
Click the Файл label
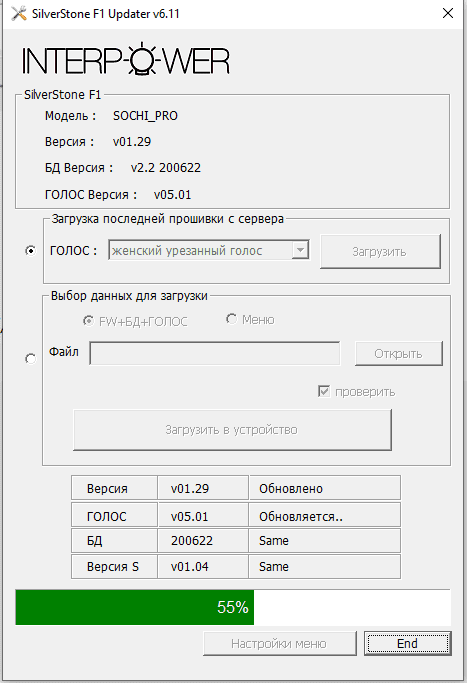(64, 352)
